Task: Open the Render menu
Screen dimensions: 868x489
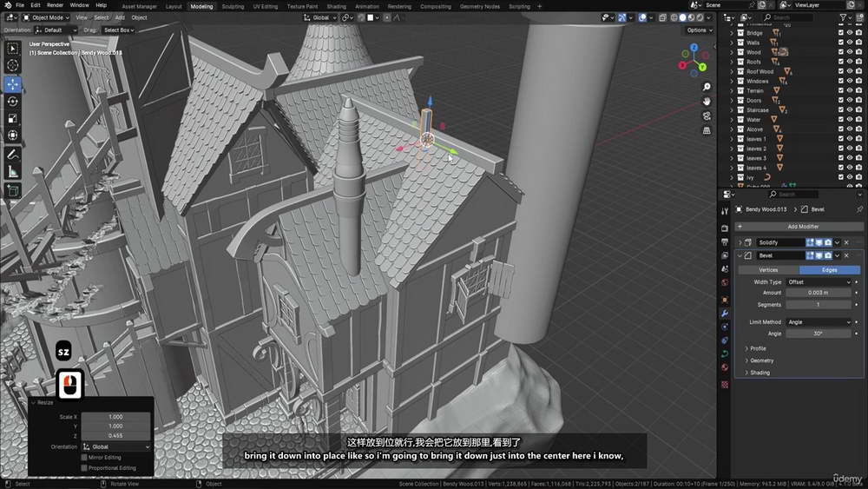Action: (x=55, y=5)
